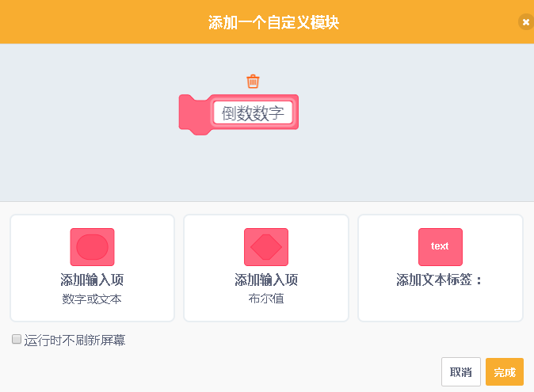This screenshot has width=534, height=392.
Task: Click the '添加文本标签：' caption
Action: (x=440, y=280)
